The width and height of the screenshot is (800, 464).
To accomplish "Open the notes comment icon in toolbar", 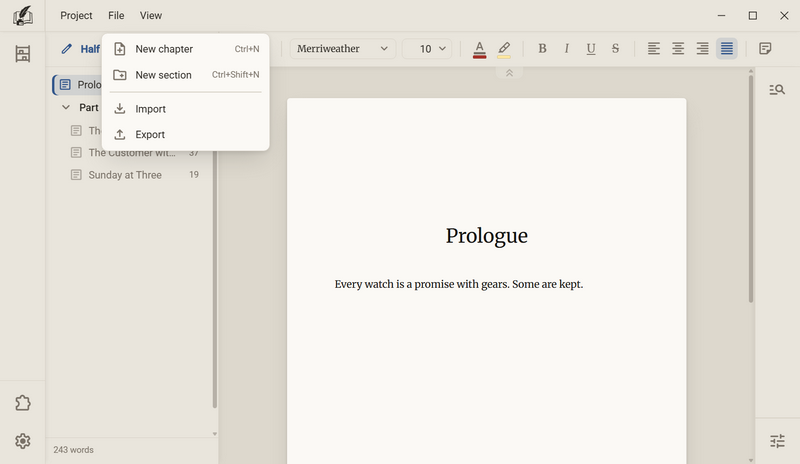I will coord(765,48).
